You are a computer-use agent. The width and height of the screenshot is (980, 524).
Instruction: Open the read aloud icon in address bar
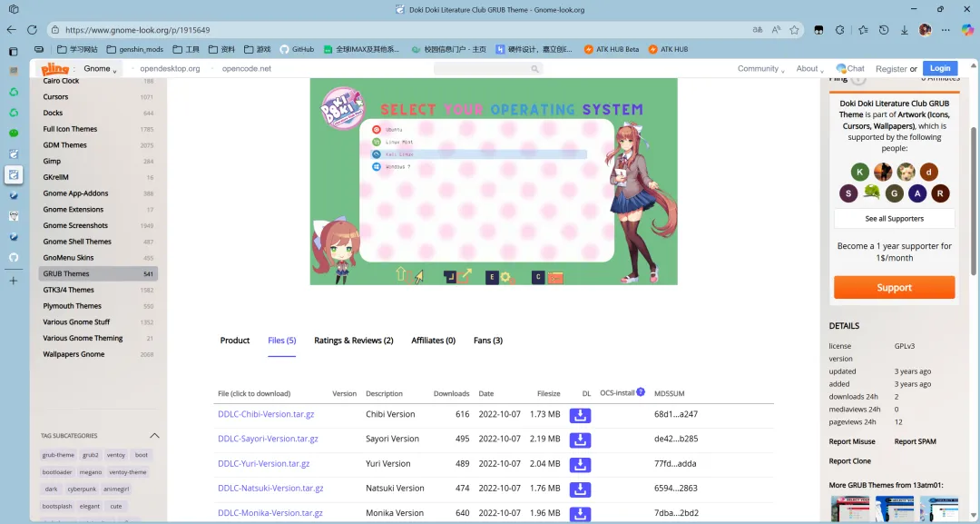[776, 29]
